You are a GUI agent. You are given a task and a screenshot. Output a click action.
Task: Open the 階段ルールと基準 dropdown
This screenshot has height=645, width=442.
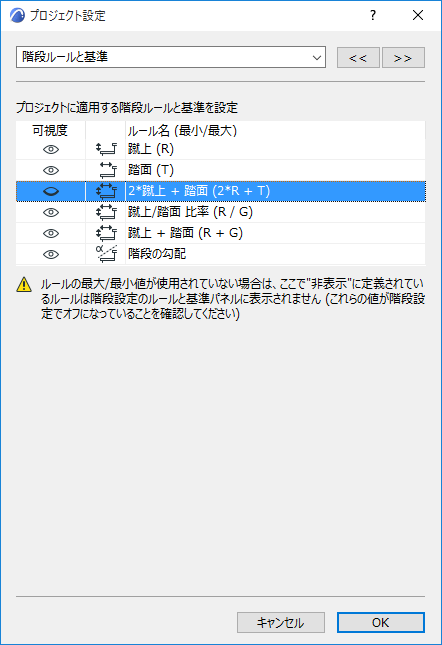(x=171, y=57)
